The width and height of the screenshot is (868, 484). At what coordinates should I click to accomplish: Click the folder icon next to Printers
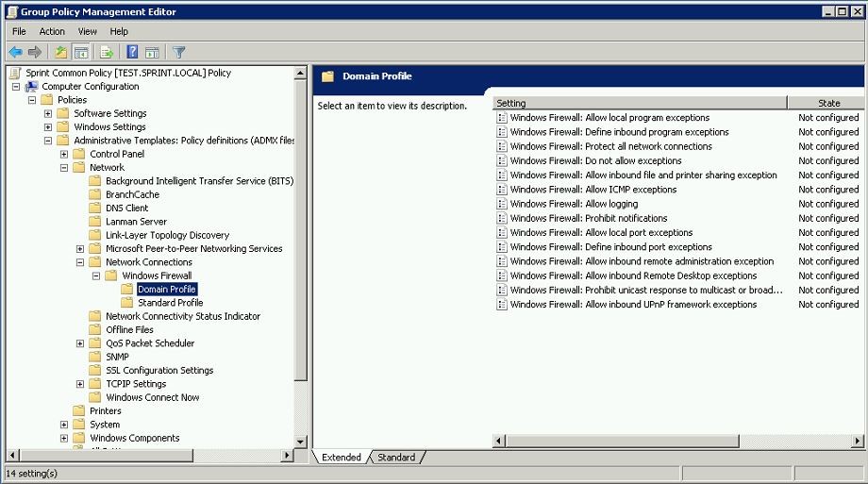tap(79, 411)
